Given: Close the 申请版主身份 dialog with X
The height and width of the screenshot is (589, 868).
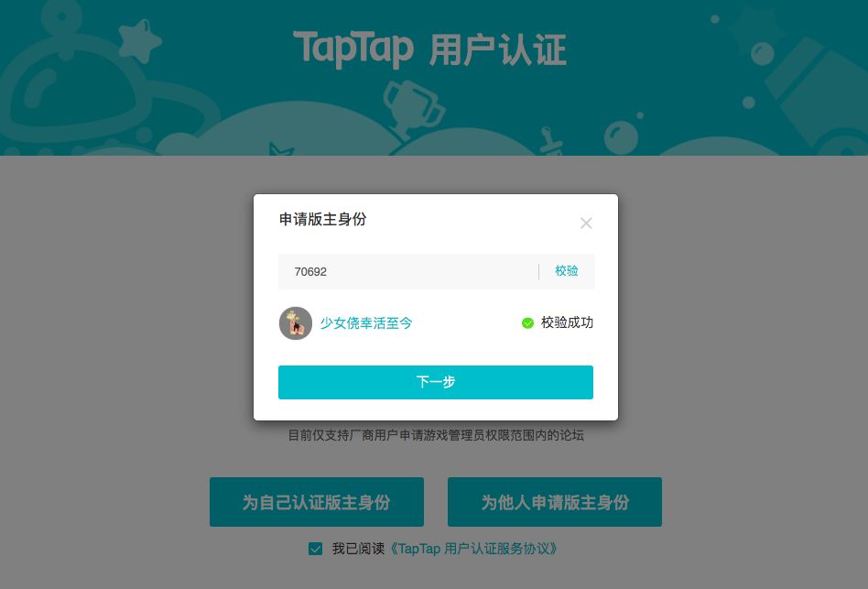Looking at the screenshot, I should [x=586, y=224].
